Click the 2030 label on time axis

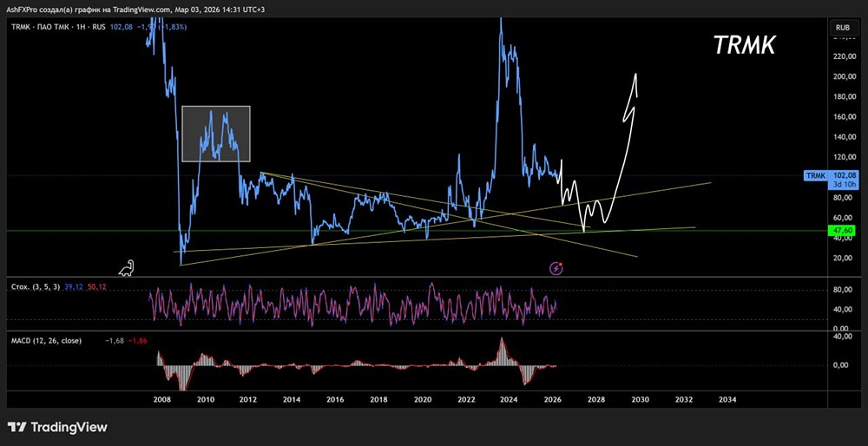(639, 399)
